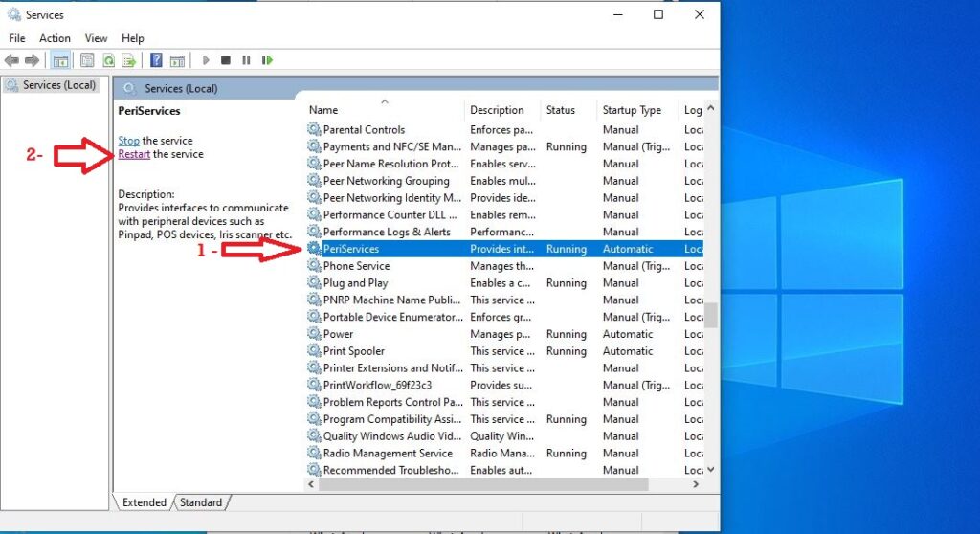
Task: Click the Restart the service link
Action: pos(134,154)
